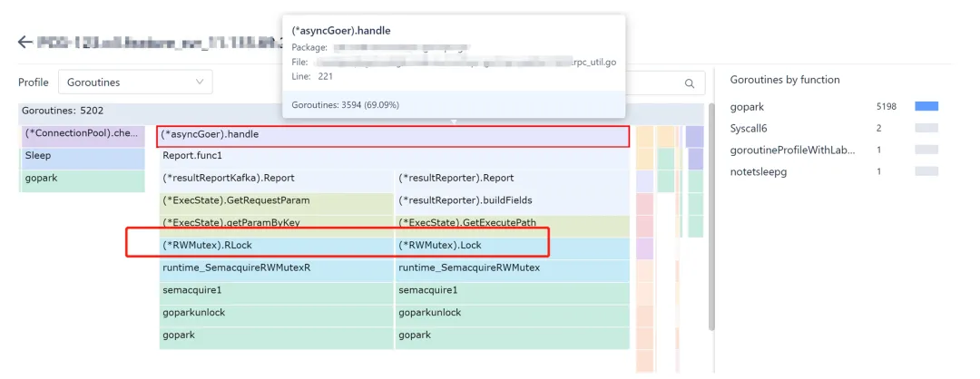Click Syscall6 in the function list
The width and height of the screenshot is (980, 379).
click(749, 129)
